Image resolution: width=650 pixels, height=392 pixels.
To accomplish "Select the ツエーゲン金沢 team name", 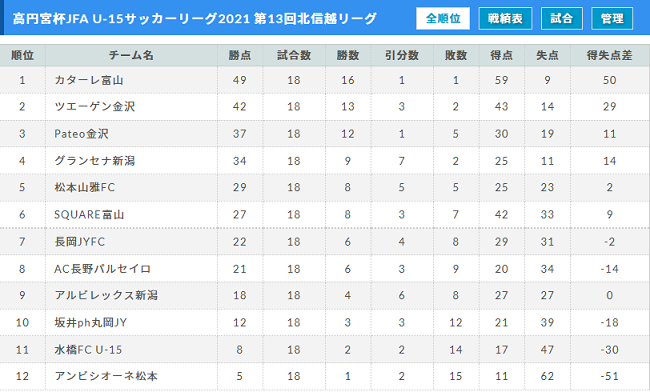I will [x=95, y=107].
